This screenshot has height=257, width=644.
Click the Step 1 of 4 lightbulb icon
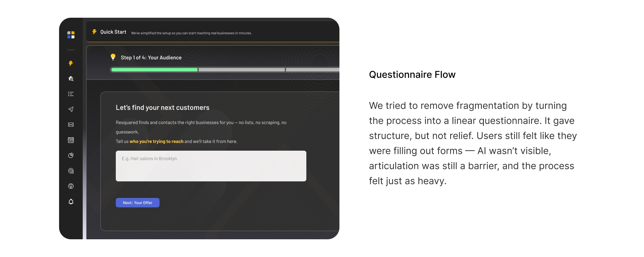point(113,57)
